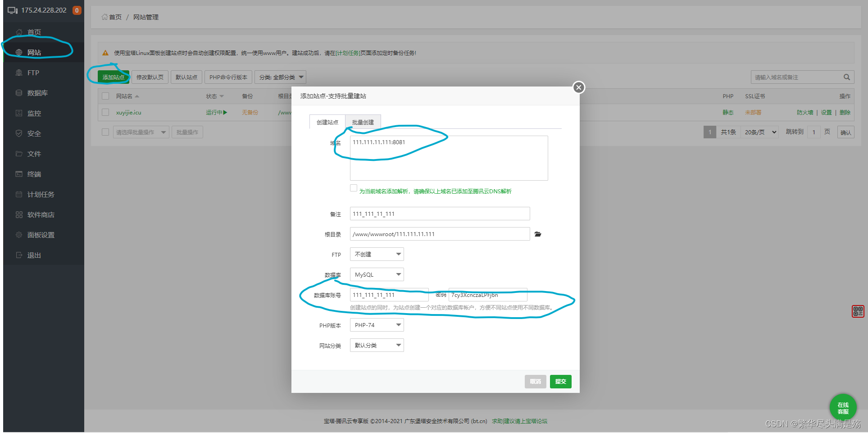Click the server monitor icon beside the IP
Image resolution: width=868 pixels, height=433 pixels.
click(13, 10)
